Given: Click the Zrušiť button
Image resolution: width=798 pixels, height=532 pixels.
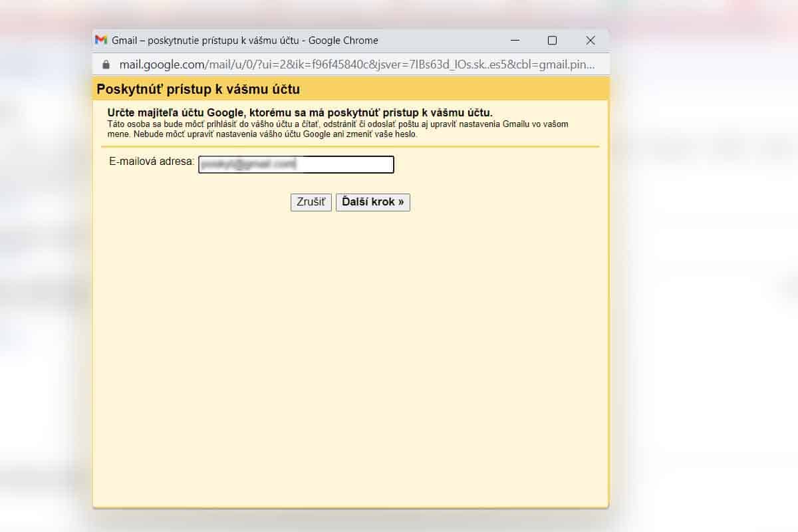Looking at the screenshot, I should pos(311,202).
